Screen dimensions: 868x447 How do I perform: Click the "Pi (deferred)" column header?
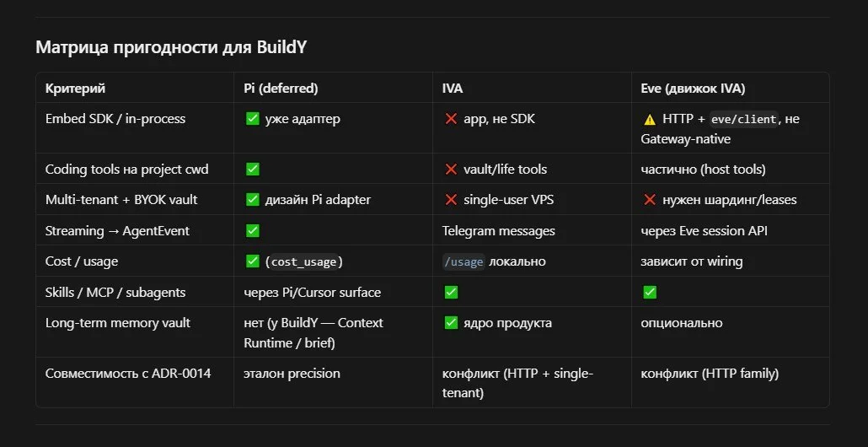pos(281,88)
